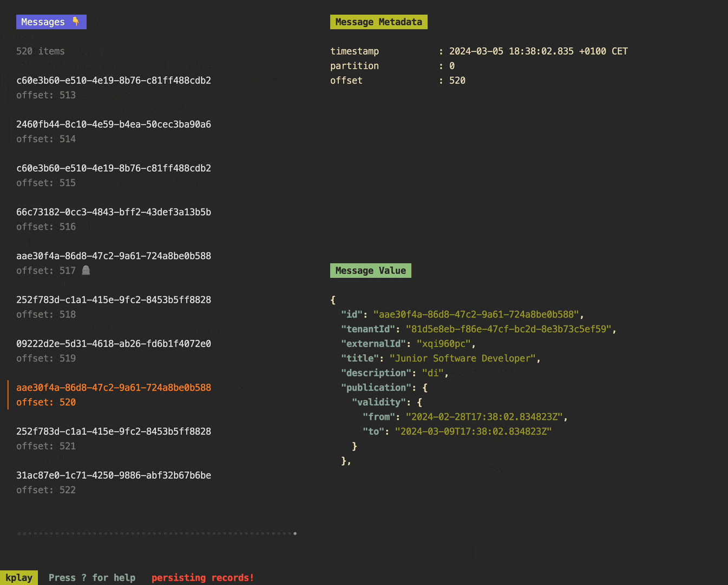728x585 pixels.
Task: Select the message at offset 518
Action: coord(113,307)
